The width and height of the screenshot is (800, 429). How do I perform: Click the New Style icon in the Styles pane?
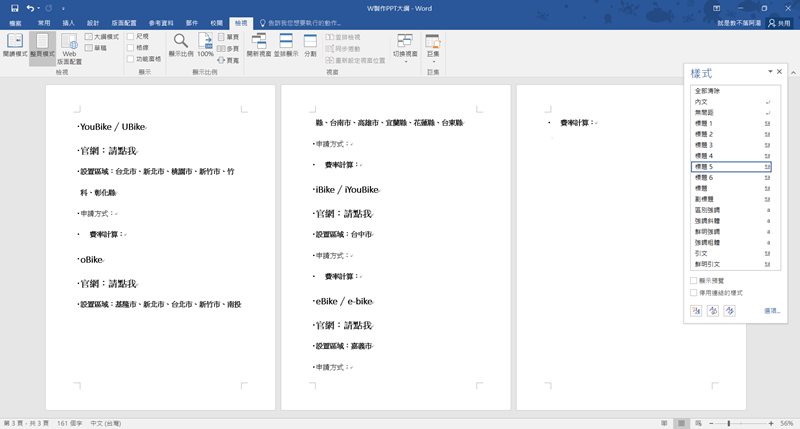[x=696, y=311]
